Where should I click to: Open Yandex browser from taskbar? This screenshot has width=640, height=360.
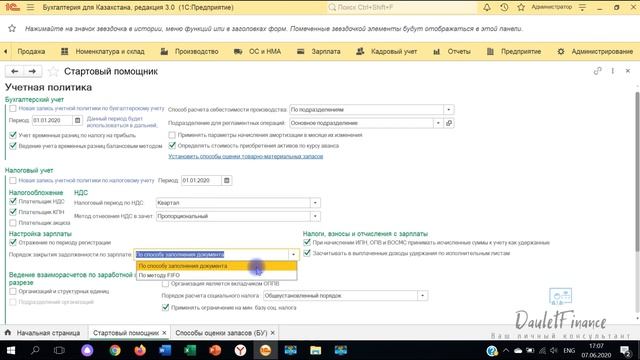tap(240, 350)
